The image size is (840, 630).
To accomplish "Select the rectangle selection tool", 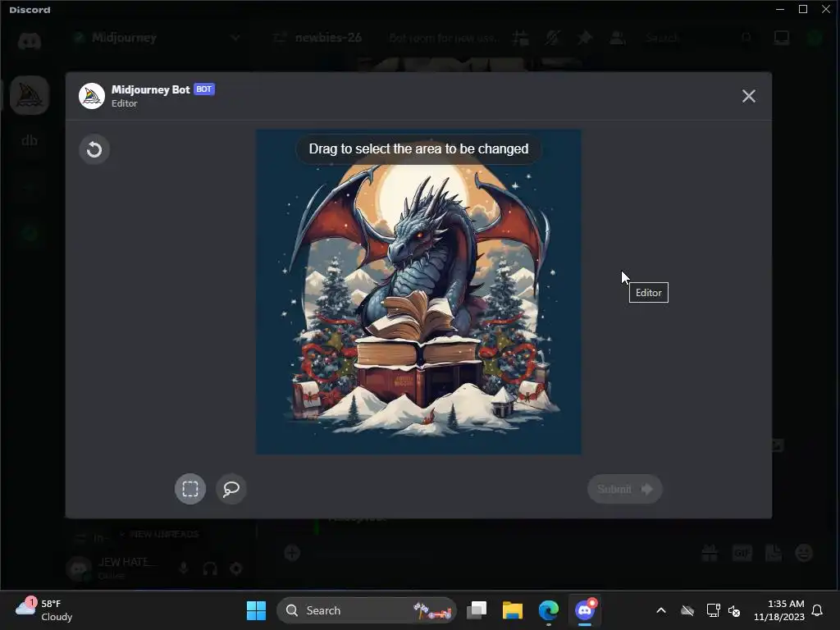I will coord(190,489).
